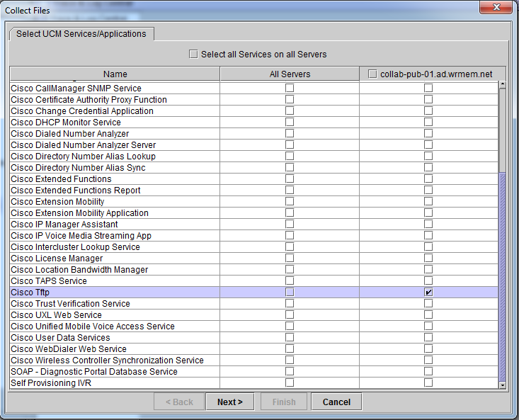Viewport: 519px width, 420px height.
Task: Check All Servers for Cisco DHCP Monitor Service
Action: click(290, 122)
